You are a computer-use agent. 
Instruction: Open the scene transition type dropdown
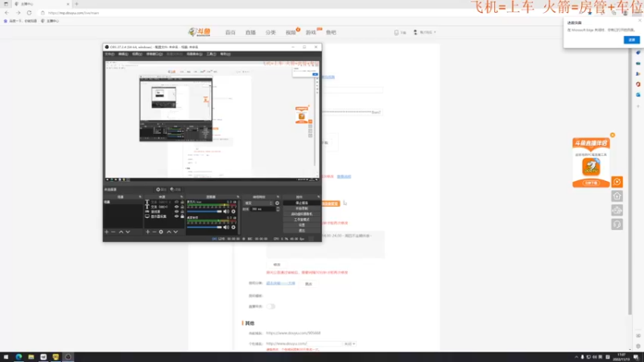click(258, 204)
